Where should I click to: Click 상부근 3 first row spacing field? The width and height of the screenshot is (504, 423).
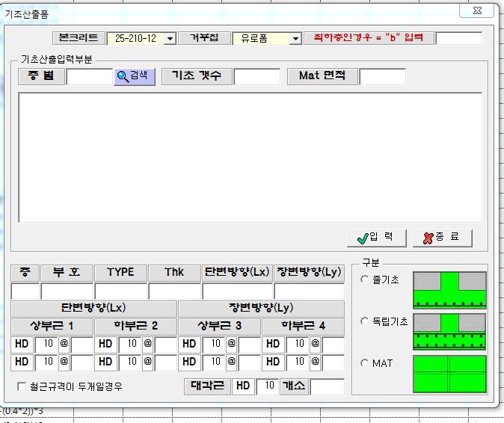[x=250, y=345]
